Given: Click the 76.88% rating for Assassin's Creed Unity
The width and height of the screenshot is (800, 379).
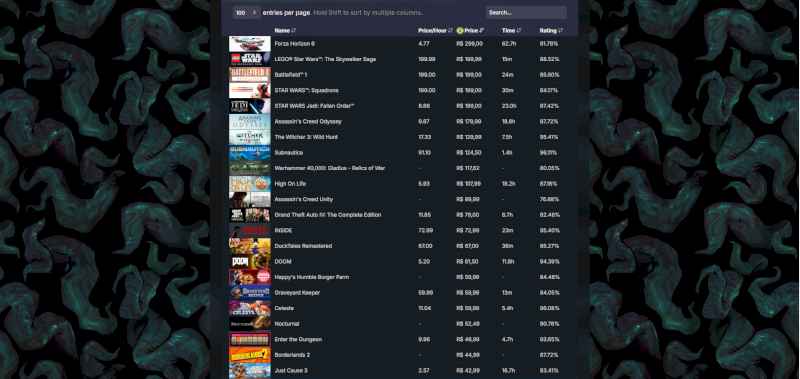Looking at the screenshot, I should (549, 199).
